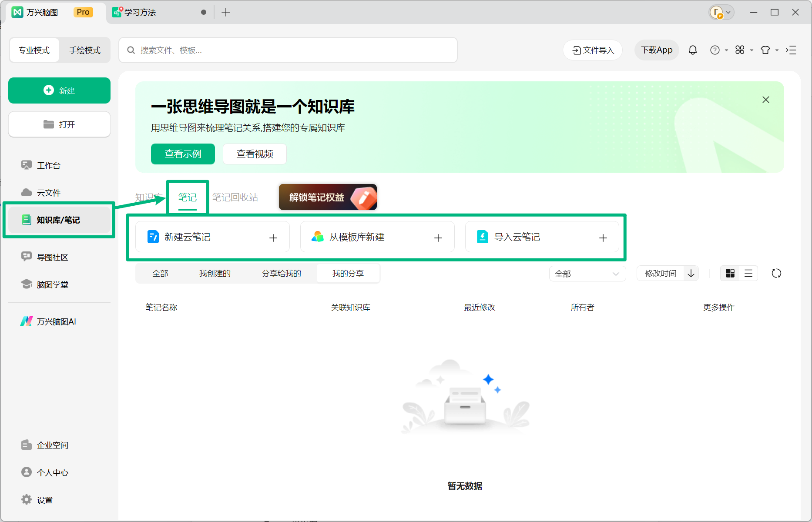Expand the avatar account dropdown arrow
This screenshot has width=812, height=522.
[728, 12]
